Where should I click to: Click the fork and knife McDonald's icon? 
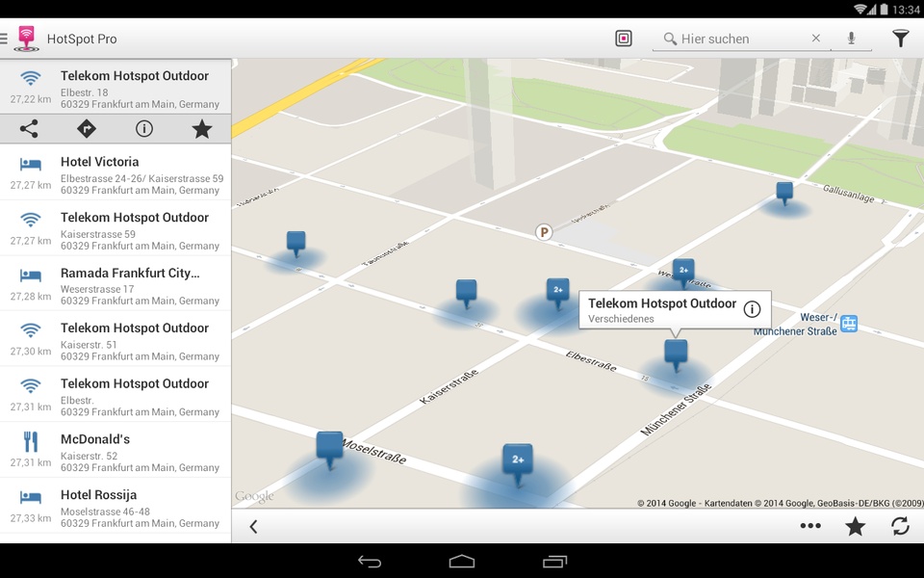[31, 441]
